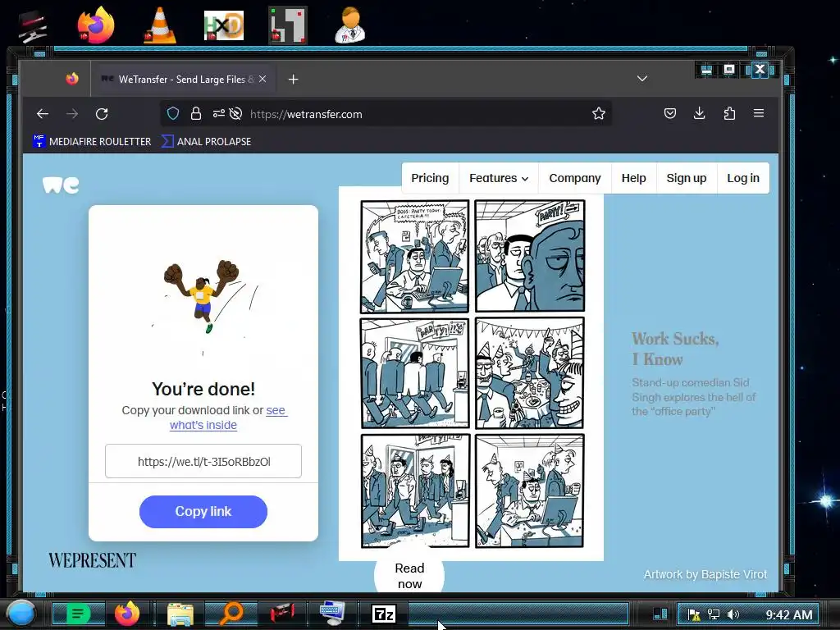Open the magnifier search taskbar icon

tap(231, 614)
